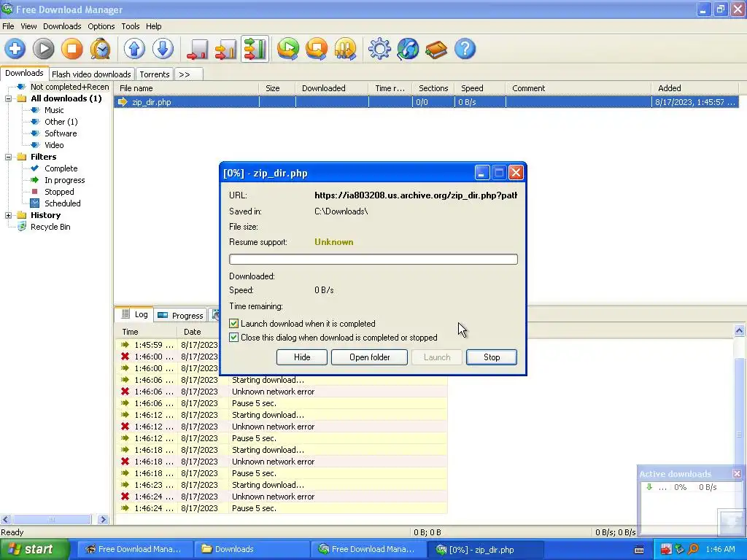Viewport: 747px width, 560px height.
Task: Click the Added column header
Action: point(694,88)
